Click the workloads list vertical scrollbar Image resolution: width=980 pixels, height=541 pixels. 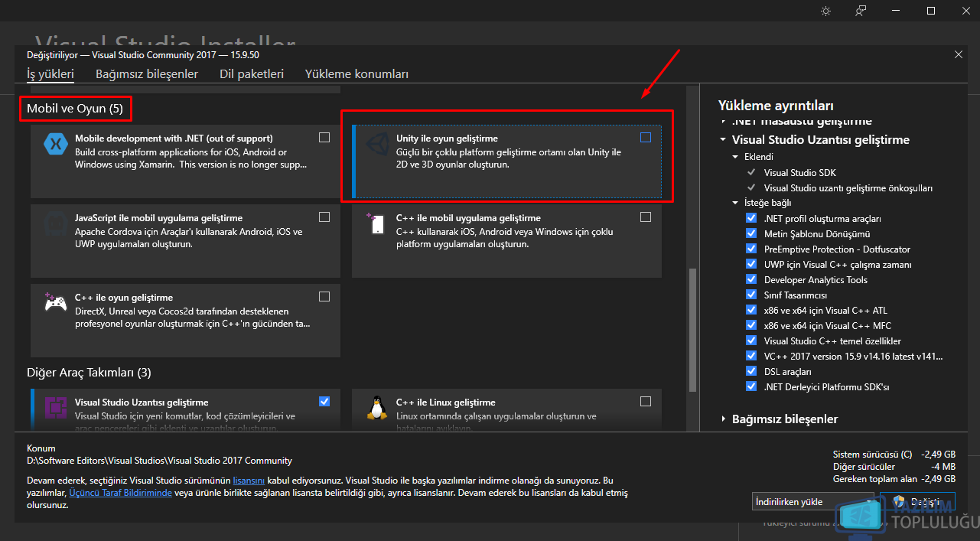click(692, 329)
